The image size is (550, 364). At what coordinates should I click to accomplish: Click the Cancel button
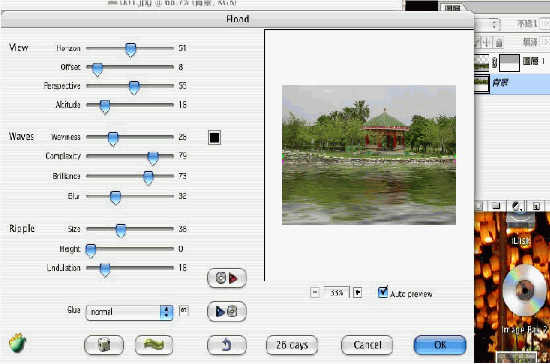367,345
